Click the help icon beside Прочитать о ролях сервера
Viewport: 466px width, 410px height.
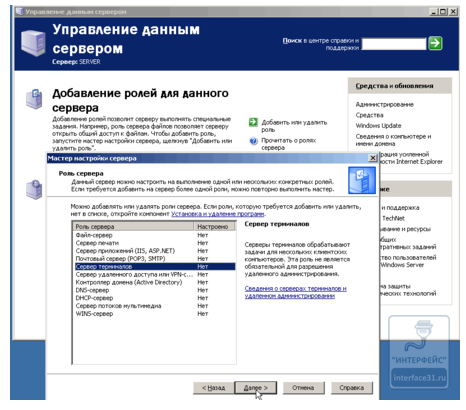pos(254,141)
